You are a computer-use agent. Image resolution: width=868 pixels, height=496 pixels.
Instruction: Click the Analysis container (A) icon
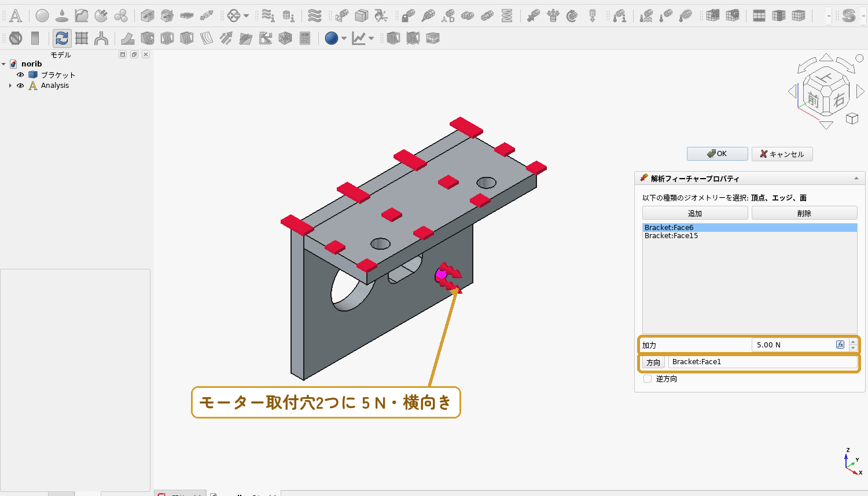point(16,16)
